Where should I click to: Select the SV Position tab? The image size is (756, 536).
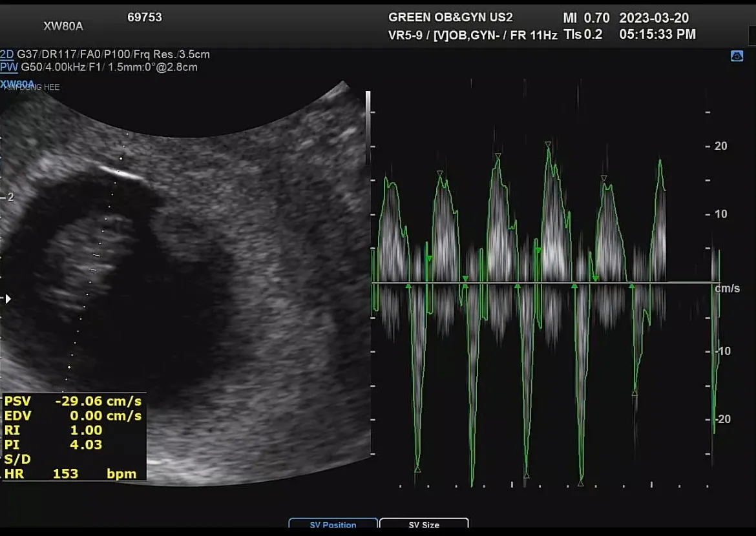point(333,524)
